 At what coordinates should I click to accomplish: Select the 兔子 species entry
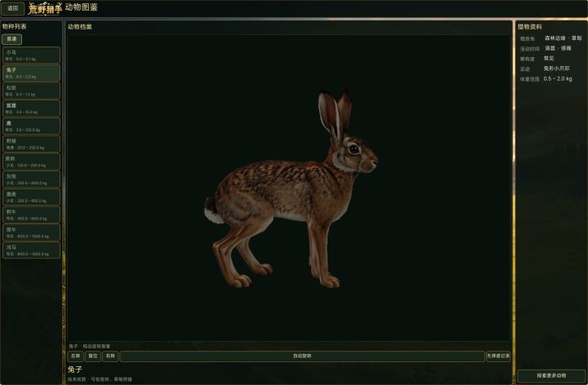tap(32, 73)
